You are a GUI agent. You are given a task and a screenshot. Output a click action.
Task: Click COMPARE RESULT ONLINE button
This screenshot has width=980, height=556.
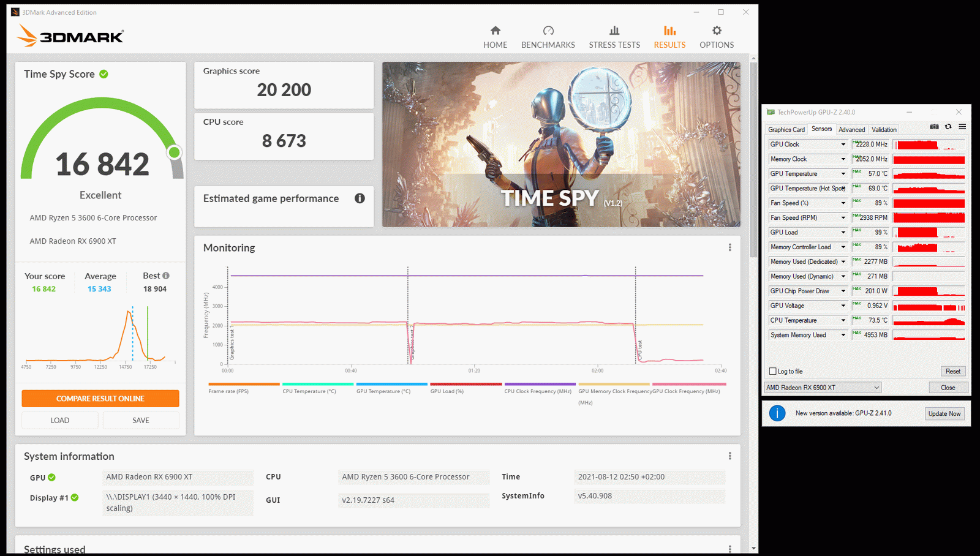(100, 399)
